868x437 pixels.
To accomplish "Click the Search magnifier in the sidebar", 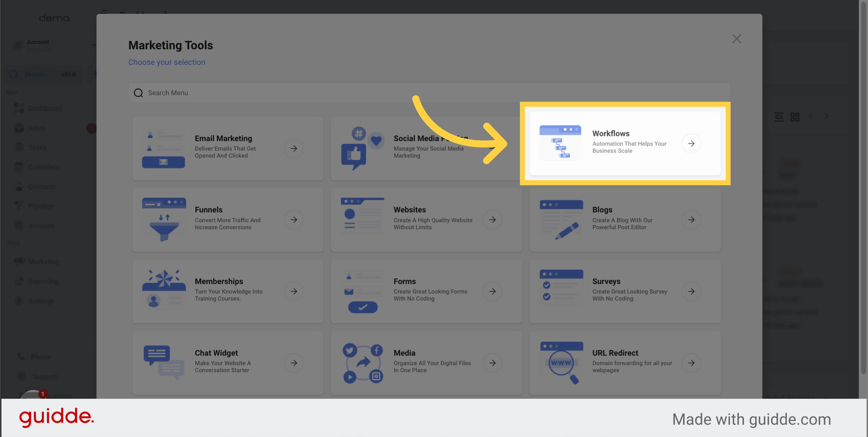I will pyautogui.click(x=13, y=74).
